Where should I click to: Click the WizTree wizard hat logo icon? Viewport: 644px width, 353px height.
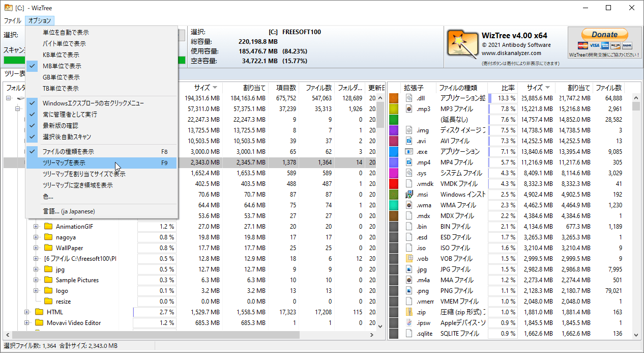(462, 43)
